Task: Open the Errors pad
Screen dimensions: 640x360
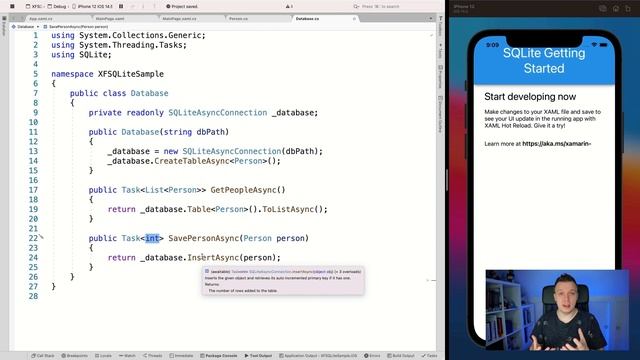Action: (372, 356)
